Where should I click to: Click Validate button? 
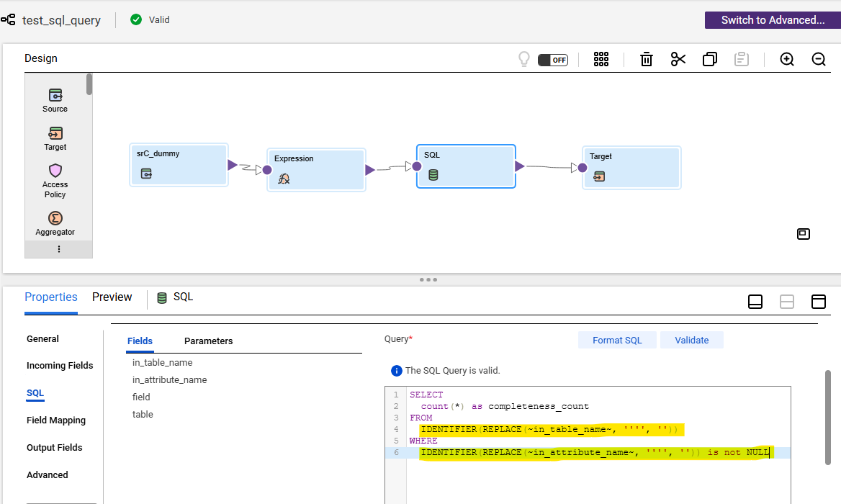(x=692, y=340)
